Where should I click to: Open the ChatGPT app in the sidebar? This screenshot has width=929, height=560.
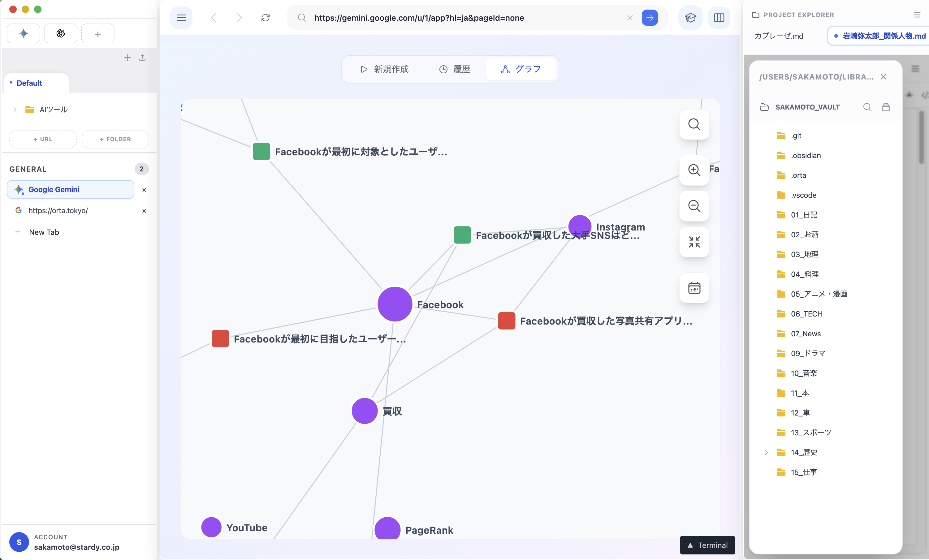tap(60, 33)
